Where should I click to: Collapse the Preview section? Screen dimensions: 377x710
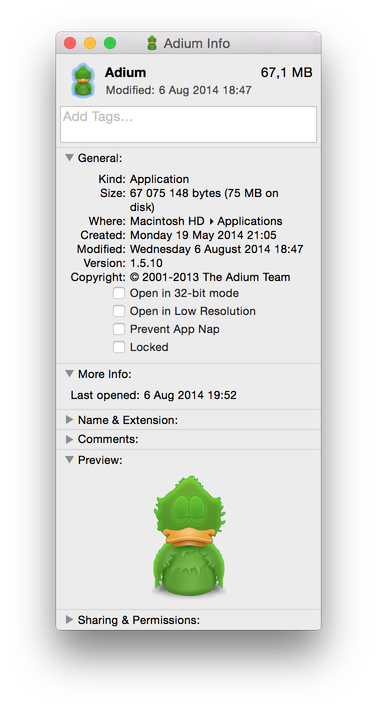[69, 460]
